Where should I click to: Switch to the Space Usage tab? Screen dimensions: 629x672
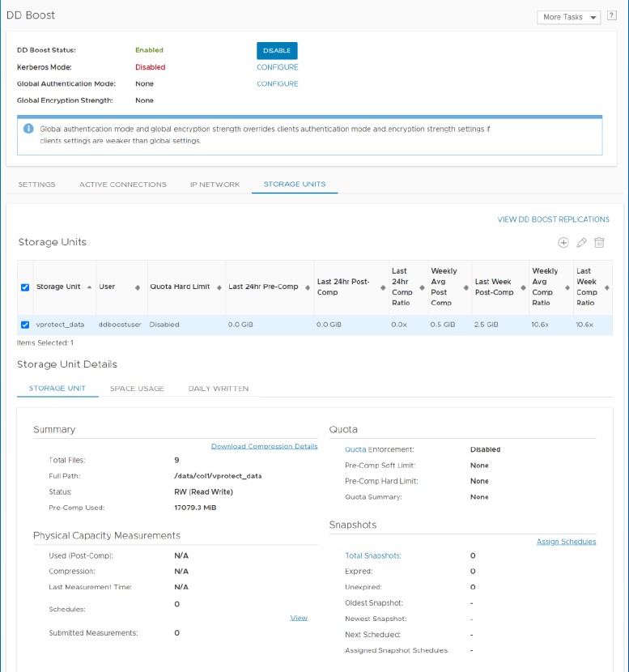137,389
